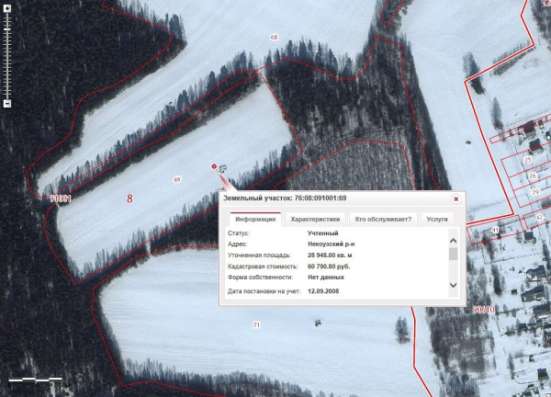Close the Земельный участок popup
The image size is (551, 397).
click(456, 199)
